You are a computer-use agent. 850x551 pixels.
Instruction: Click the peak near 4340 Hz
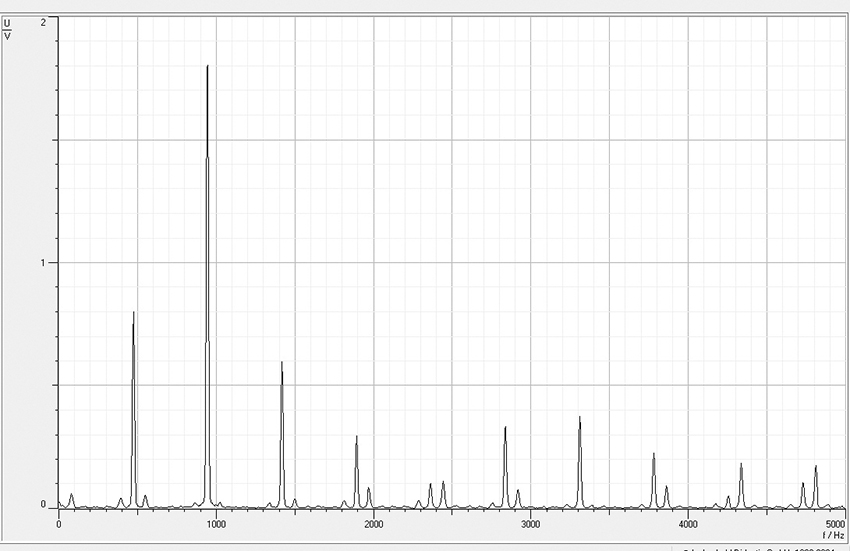pyautogui.click(x=741, y=467)
